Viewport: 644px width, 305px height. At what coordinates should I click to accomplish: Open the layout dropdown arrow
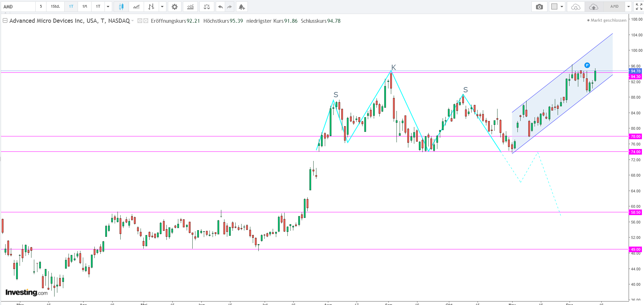(x=562, y=7)
